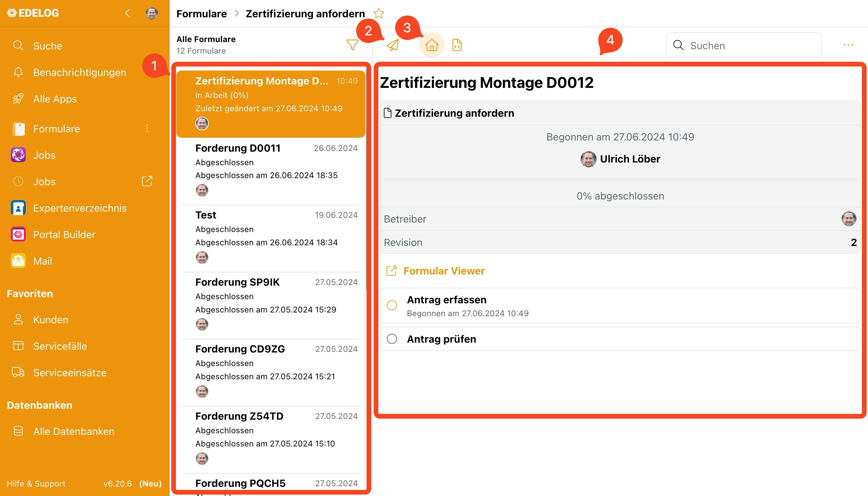Open Formulare three-dot options menu
The width and height of the screenshot is (868, 496).
pyautogui.click(x=147, y=128)
